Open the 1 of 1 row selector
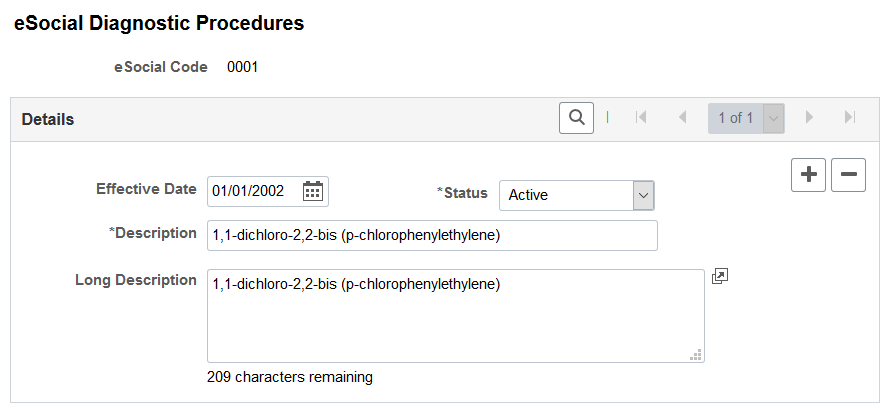892x414 pixels. pyautogui.click(x=746, y=118)
